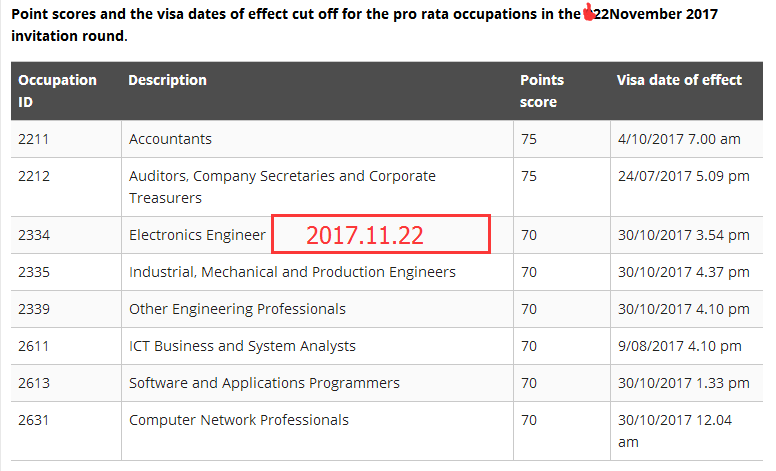This screenshot has height=471, width=776.
Task: Select the Accountants description cell
Action: click(170, 139)
